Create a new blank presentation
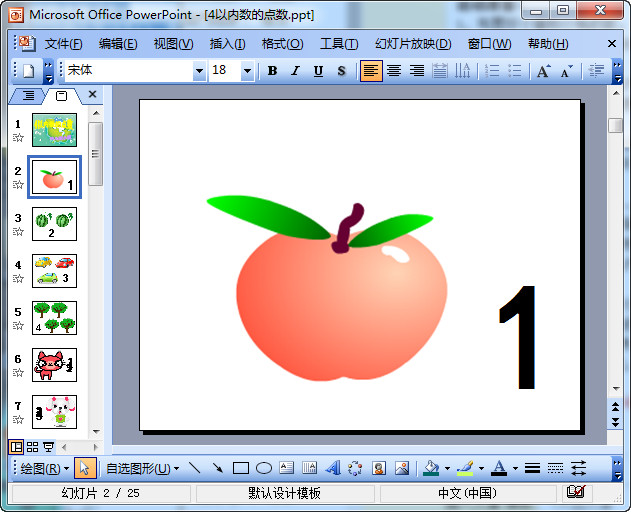Screen dimensions: 631x512 [x=28, y=71]
